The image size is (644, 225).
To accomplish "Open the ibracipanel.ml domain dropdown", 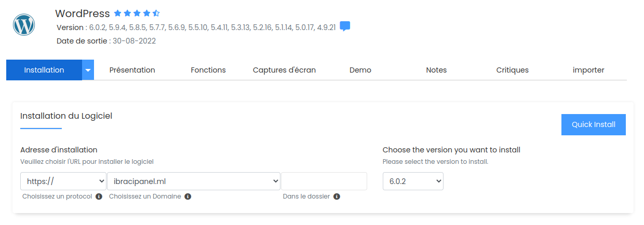I will (194, 181).
